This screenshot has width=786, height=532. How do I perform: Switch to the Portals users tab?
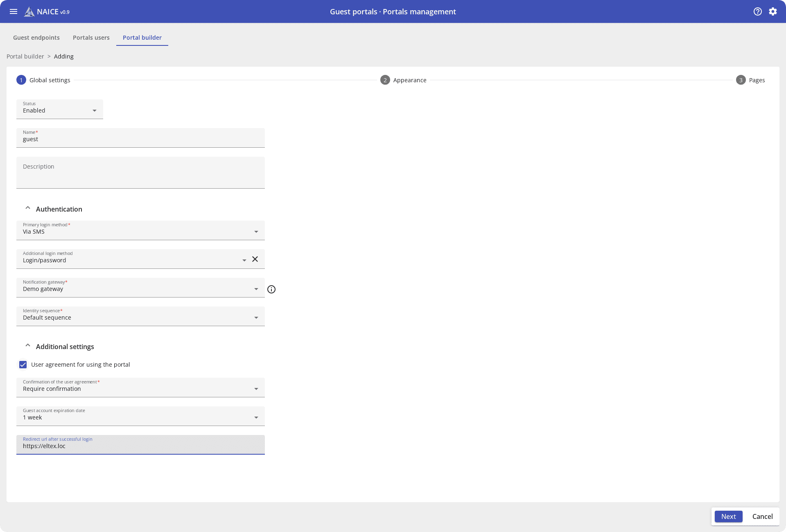(x=91, y=38)
